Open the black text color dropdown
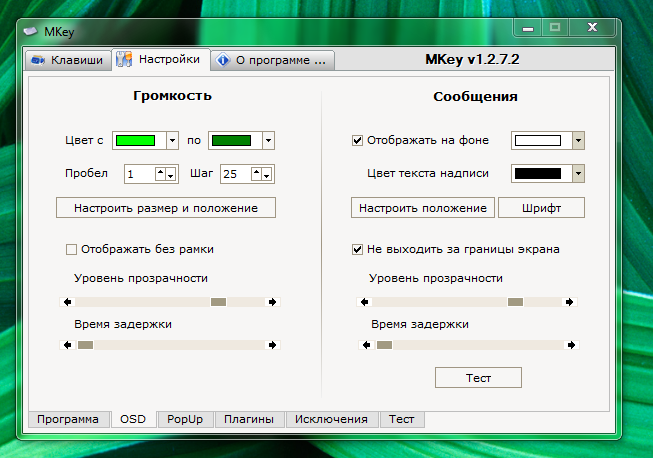653x458 pixels. click(x=578, y=173)
